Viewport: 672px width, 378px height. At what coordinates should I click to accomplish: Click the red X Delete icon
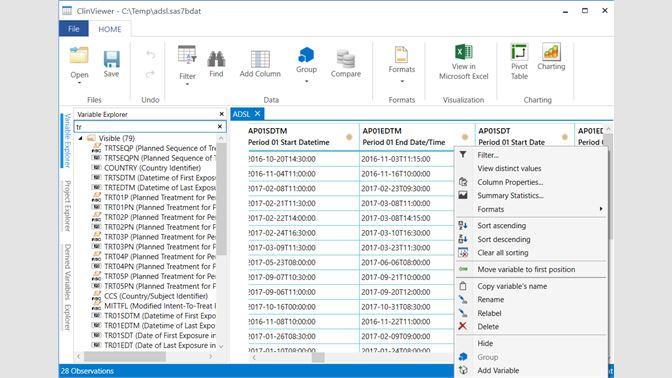pyautogui.click(x=462, y=326)
